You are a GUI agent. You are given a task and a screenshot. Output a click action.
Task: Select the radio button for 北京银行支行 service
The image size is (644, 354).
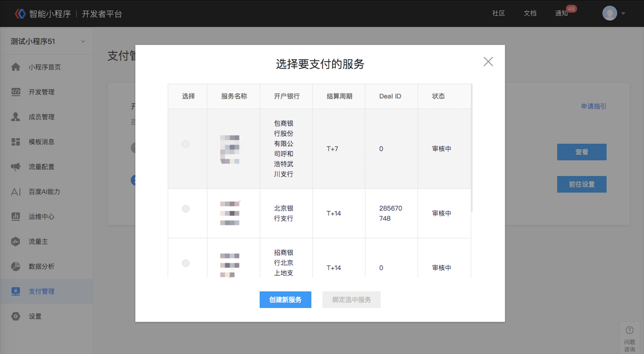(x=186, y=209)
